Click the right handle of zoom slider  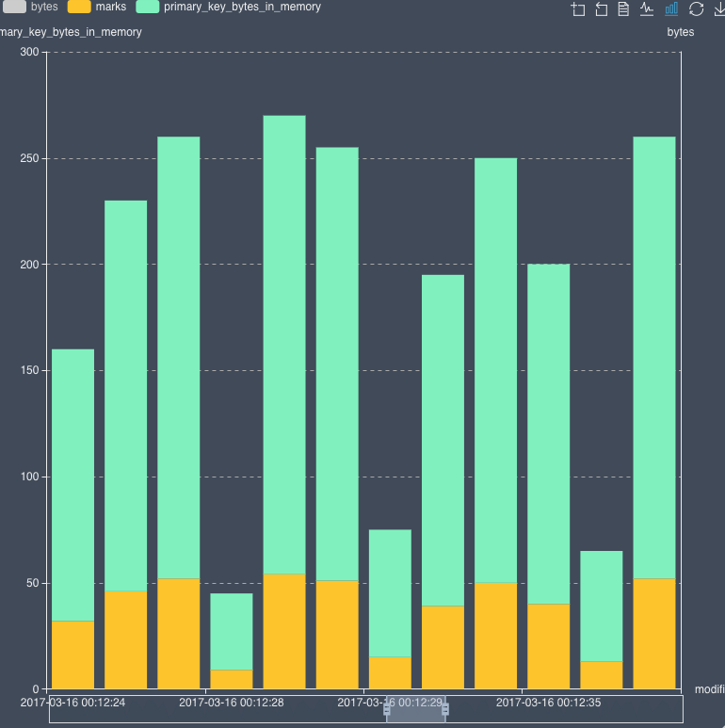click(445, 709)
